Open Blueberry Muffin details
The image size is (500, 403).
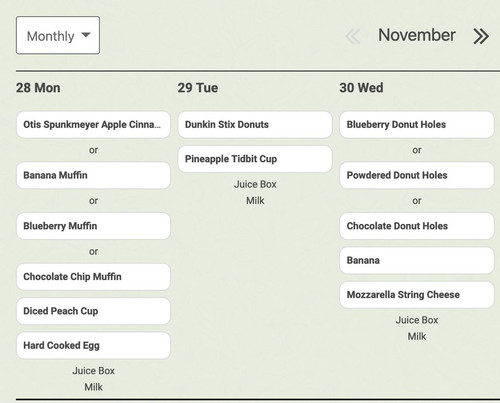93,226
